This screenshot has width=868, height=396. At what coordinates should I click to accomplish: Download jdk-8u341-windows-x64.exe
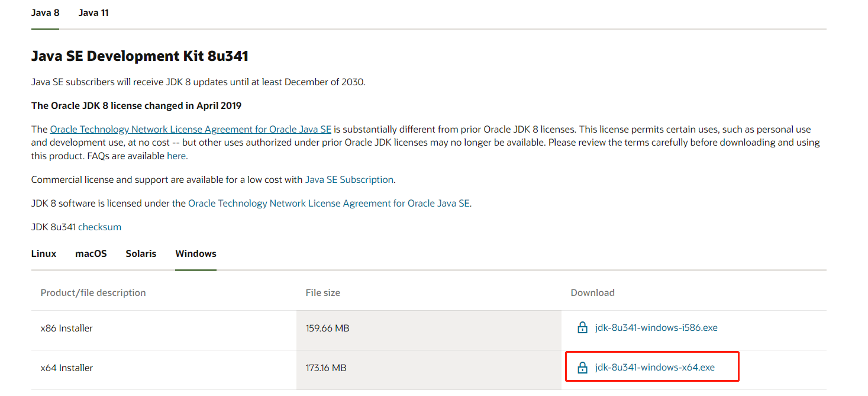coord(655,367)
